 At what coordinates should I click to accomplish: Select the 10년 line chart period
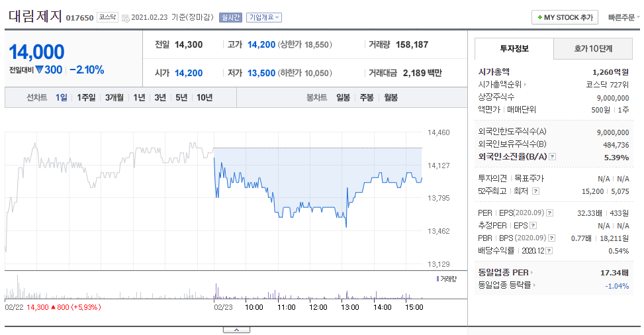point(204,97)
